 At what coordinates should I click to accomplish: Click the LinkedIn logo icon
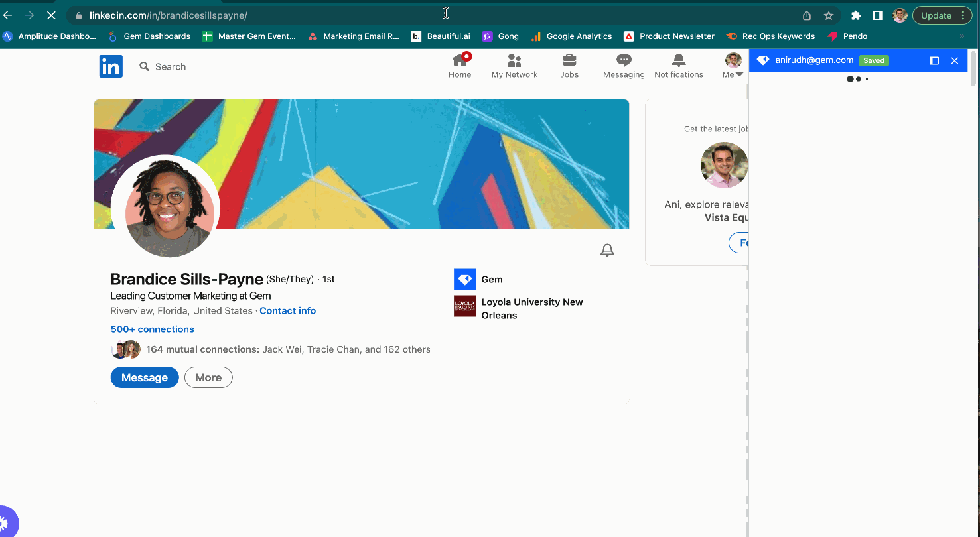coord(111,66)
